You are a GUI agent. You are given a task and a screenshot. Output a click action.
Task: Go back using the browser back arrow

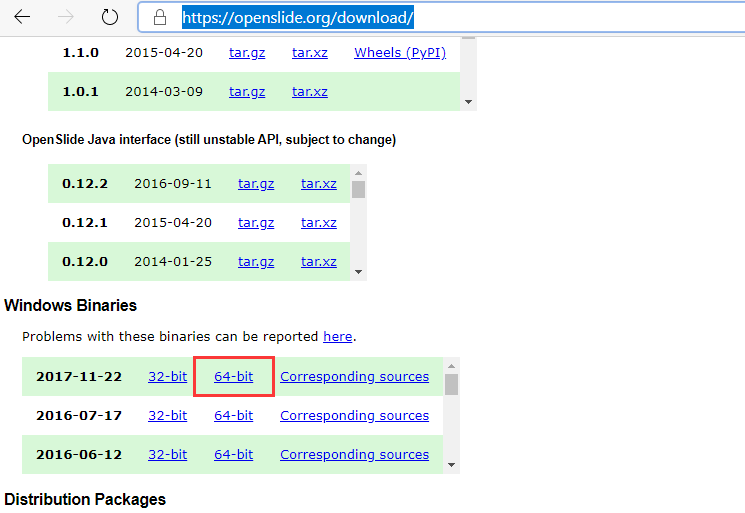click(x=22, y=17)
